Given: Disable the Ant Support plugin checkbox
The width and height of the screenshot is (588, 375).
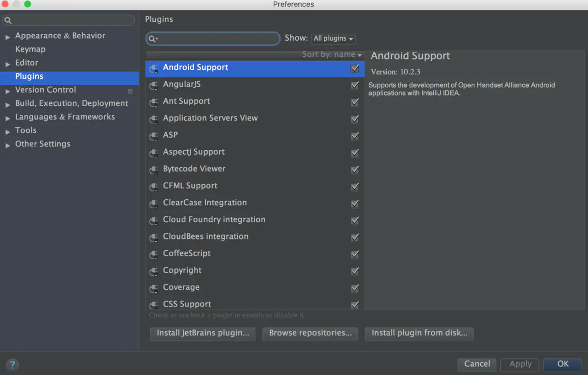Looking at the screenshot, I should point(355,102).
